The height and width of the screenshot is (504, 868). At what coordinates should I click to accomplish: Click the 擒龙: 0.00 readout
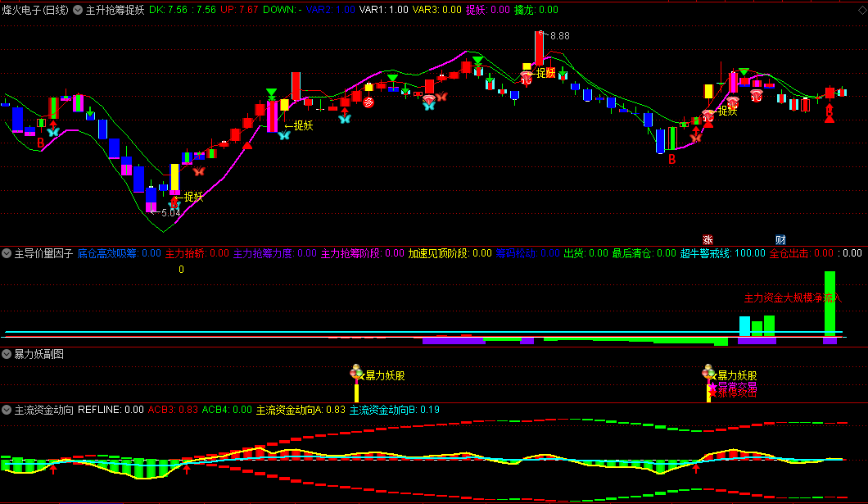pos(536,10)
